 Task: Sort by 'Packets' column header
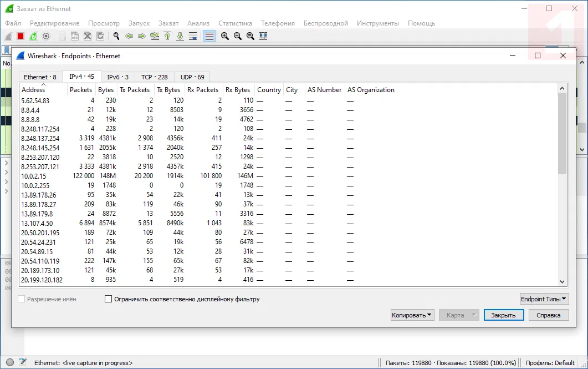point(80,90)
